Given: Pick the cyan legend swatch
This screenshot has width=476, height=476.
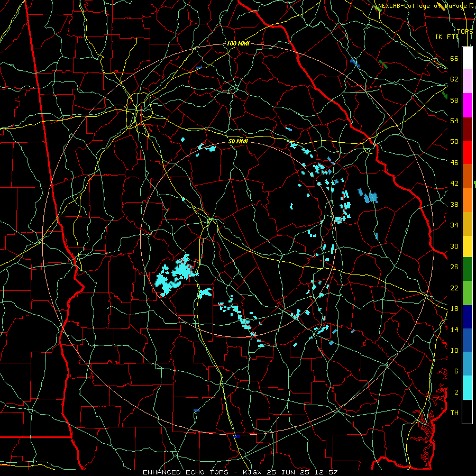Looking at the screenshot, I should point(467,388).
